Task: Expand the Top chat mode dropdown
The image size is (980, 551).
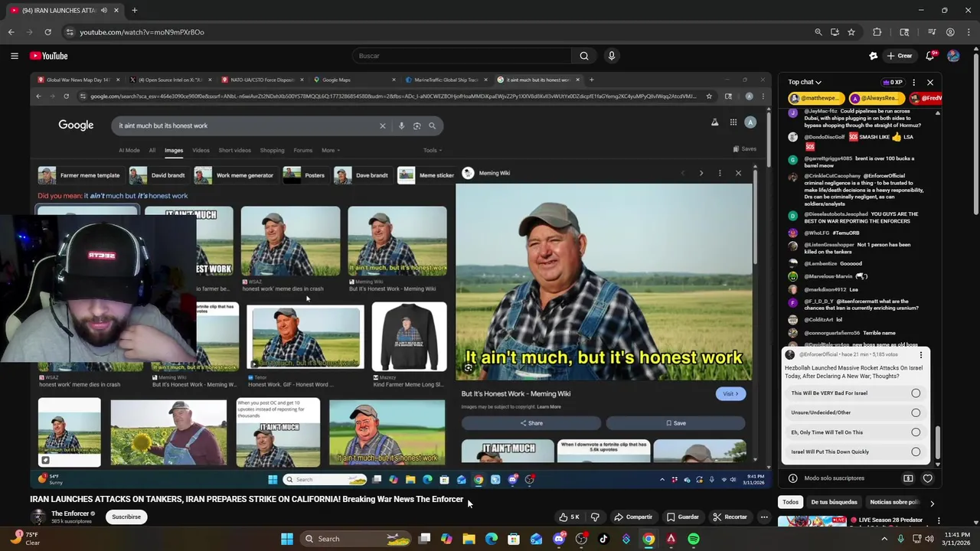Action: point(805,82)
